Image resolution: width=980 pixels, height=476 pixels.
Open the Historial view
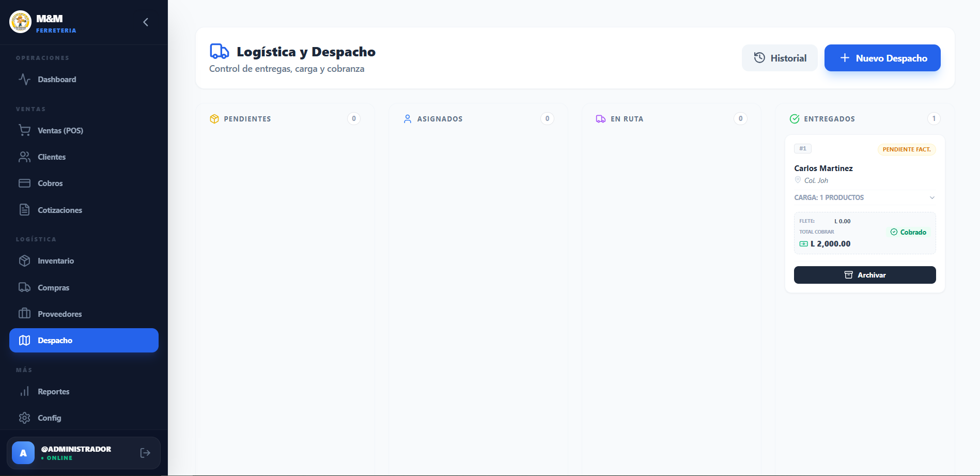779,58
